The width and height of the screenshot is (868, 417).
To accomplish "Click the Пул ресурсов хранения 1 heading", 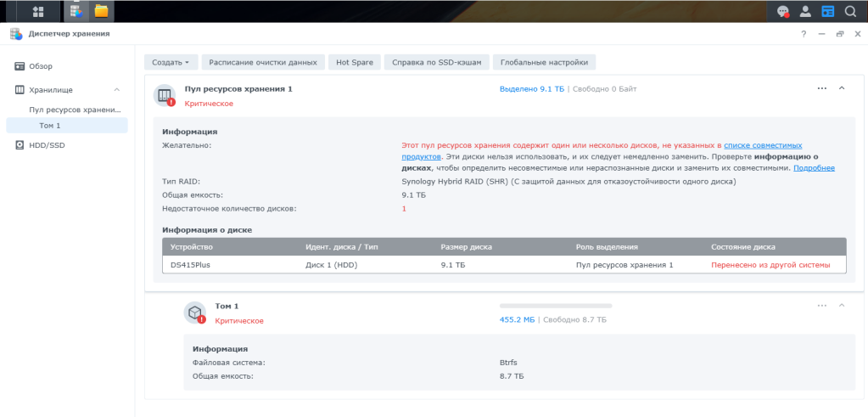I will 238,88.
